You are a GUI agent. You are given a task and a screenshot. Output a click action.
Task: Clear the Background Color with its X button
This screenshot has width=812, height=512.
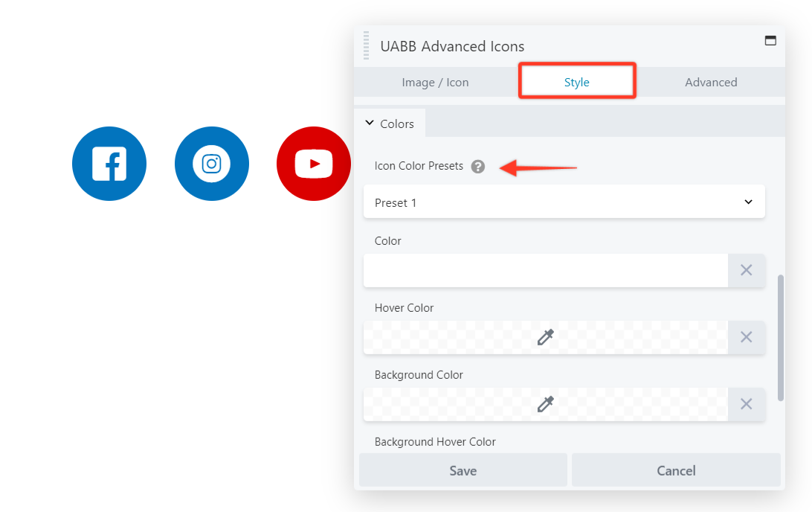(x=746, y=404)
